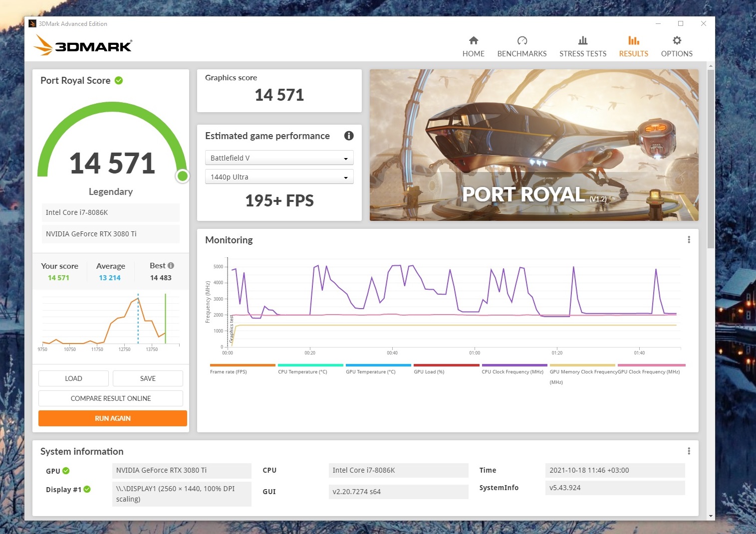756x534 pixels.
Task: Open the Home icon in navigation
Action: point(474,40)
